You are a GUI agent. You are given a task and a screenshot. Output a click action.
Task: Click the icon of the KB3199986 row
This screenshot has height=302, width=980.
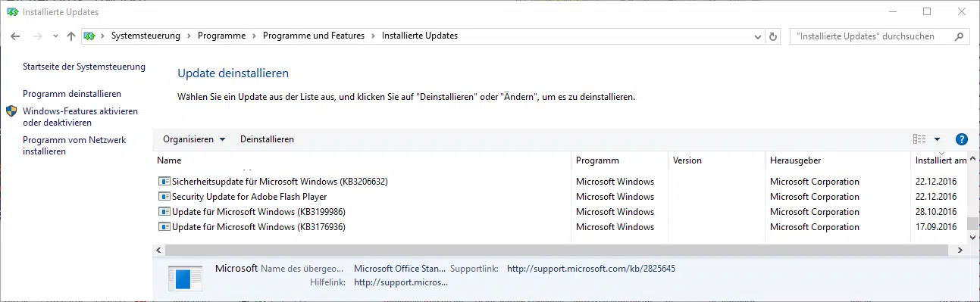click(x=164, y=212)
